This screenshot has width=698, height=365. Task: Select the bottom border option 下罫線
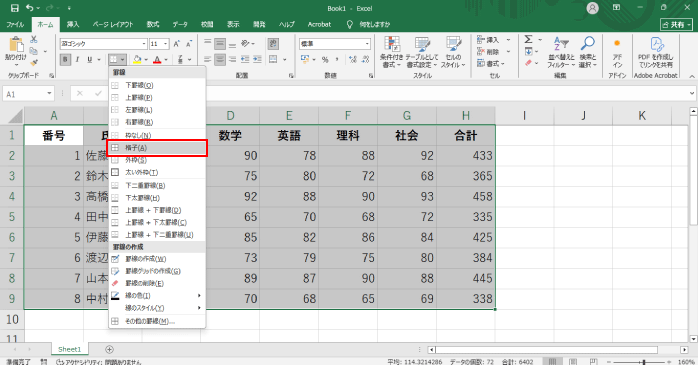coord(157,85)
